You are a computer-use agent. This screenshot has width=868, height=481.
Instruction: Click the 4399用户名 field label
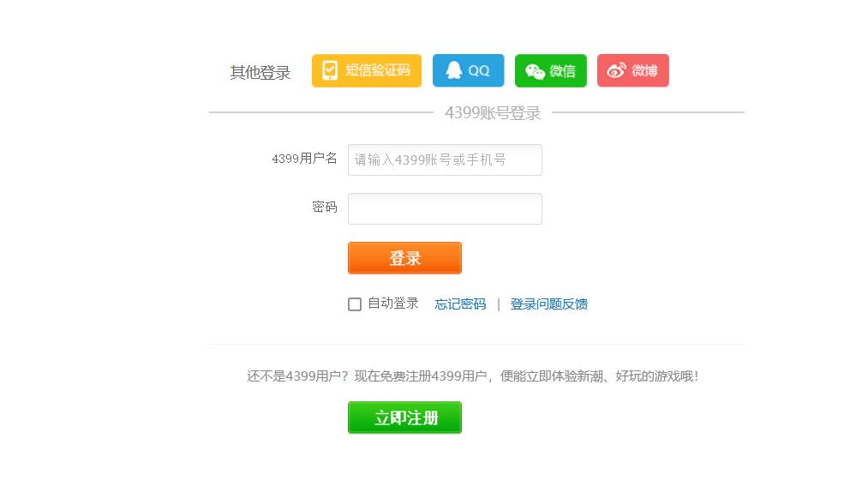pos(304,159)
